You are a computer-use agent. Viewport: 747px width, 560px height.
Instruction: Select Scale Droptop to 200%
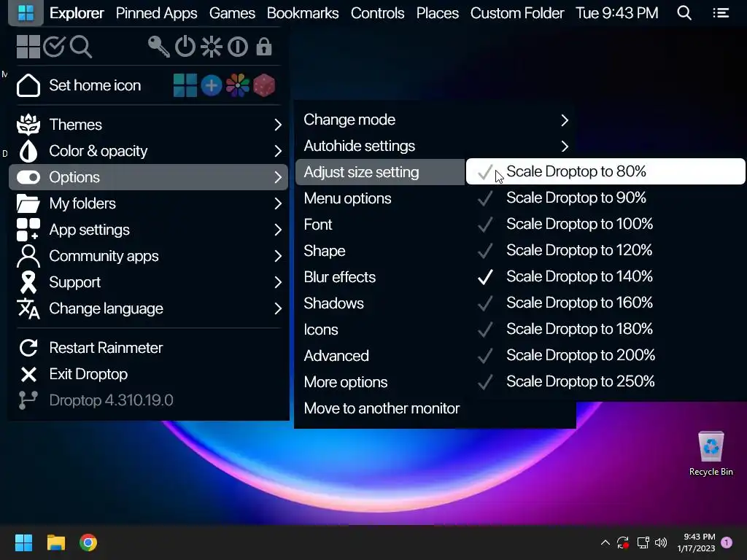605,355
